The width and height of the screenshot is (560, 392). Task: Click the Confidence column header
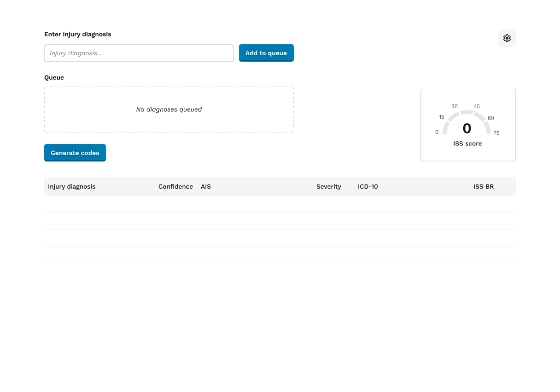click(175, 186)
